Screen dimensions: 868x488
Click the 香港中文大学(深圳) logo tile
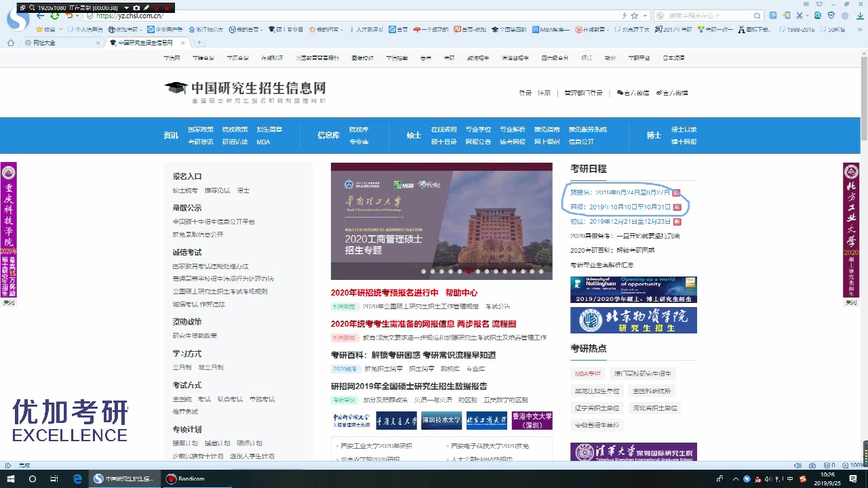point(532,421)
